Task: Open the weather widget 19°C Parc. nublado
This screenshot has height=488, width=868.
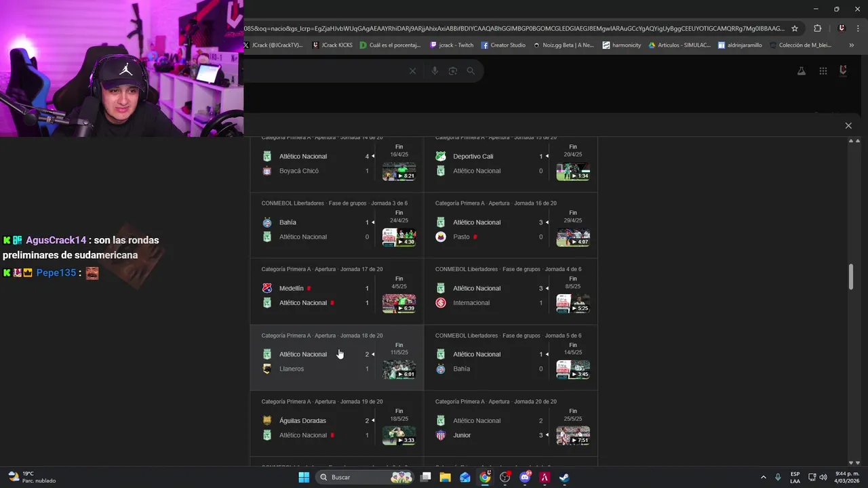Action: pyautogui.click(x=31, y=477)
